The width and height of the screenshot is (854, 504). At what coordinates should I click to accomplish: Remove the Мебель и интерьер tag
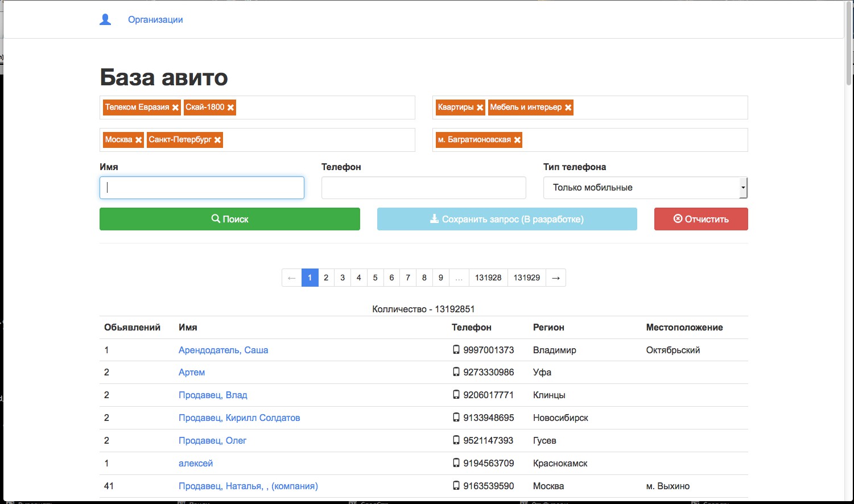568,108
